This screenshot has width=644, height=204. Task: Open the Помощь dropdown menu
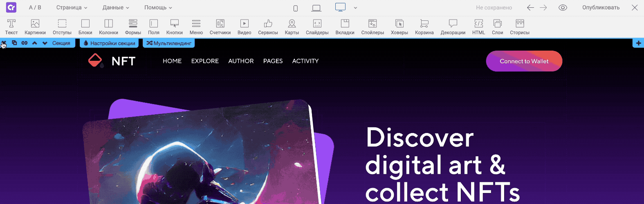tap(158, 7)
